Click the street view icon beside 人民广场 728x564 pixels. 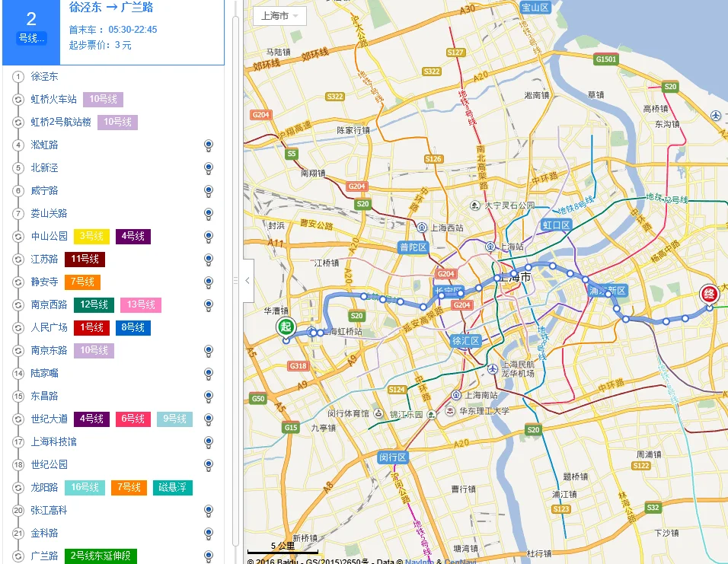(208, 327)
